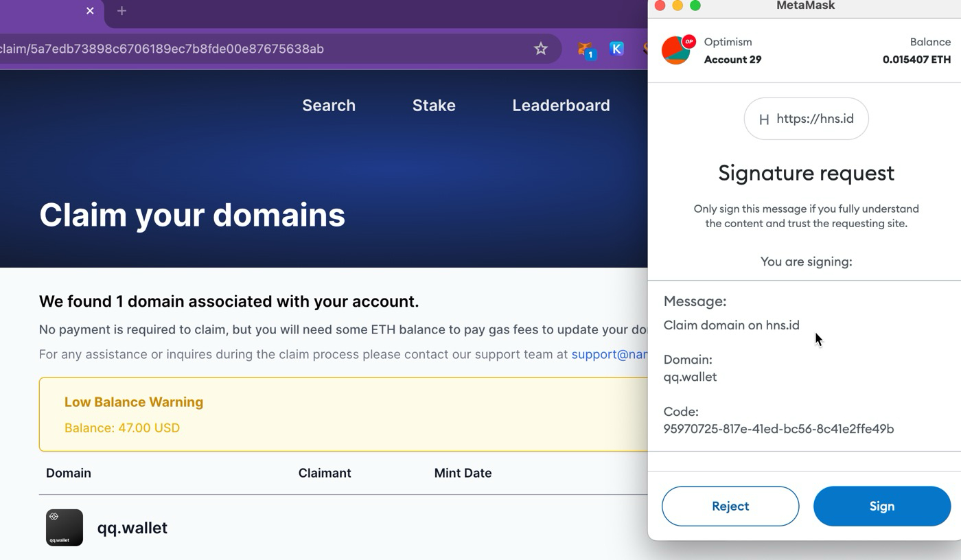961x560 pixels.
Task: Open the Optimism network selector
Action: [728, 42]
